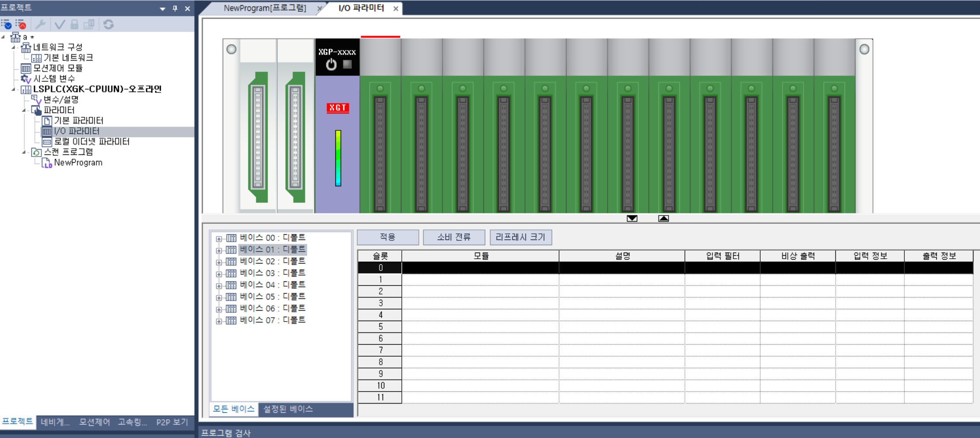This screenshot has width=980, height=438.
Task: Open the 프로젝트 panel dropdown arrow
Action: click(x=162, y=8)
